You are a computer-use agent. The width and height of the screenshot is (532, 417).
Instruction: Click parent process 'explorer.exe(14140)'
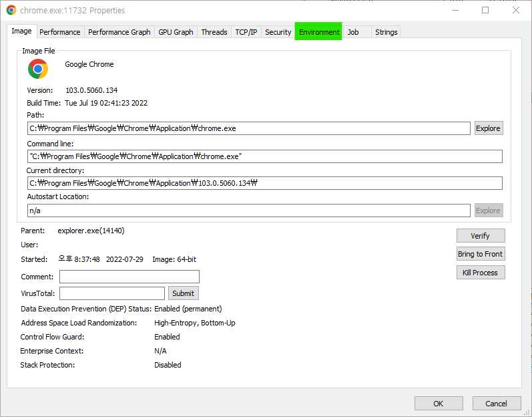(91, 231)
